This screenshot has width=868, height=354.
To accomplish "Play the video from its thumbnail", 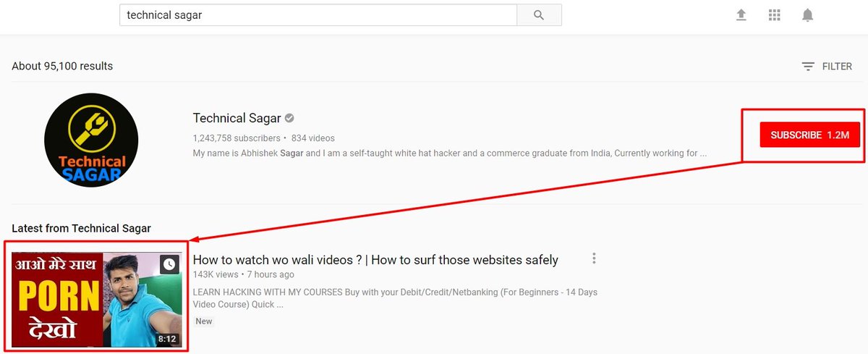I will 97,300.
